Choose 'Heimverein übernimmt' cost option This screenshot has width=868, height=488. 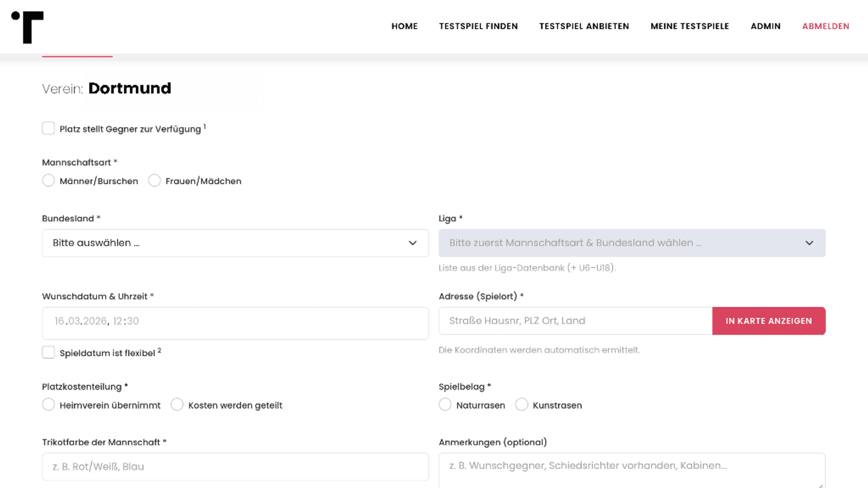pos(48,404)
